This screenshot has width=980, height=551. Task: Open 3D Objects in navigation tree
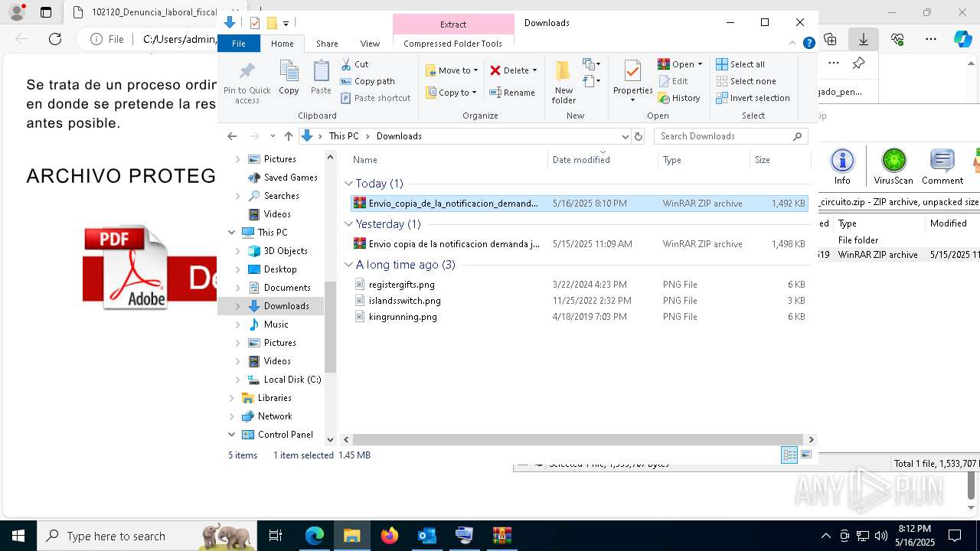click(x=286, y=251)
